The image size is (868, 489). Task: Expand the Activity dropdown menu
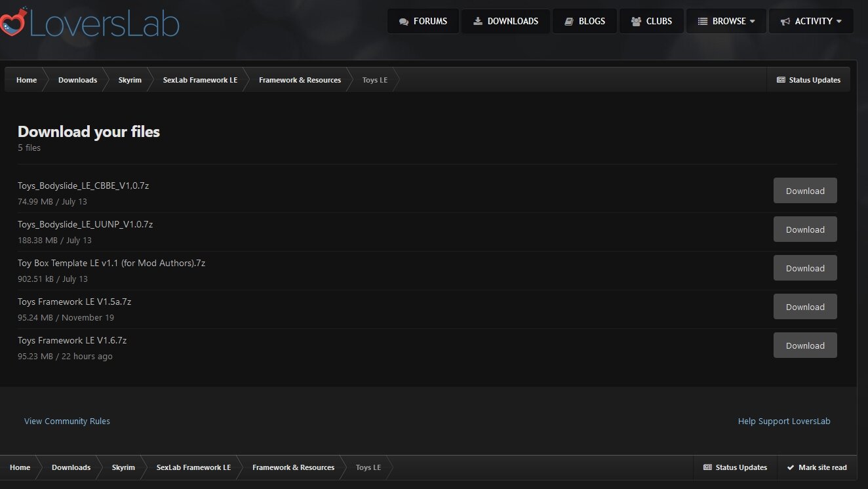tap(811, 21)
